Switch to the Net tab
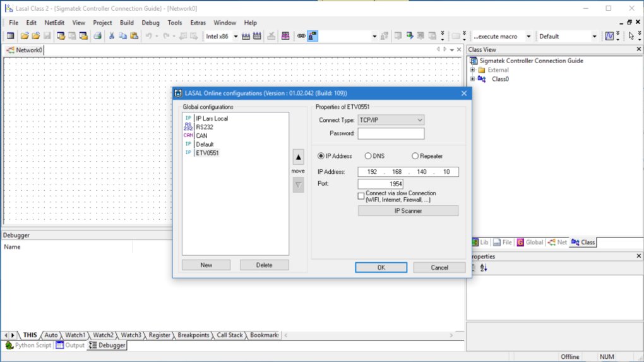Viewport: 644px width, 362px height. [558, 243]
